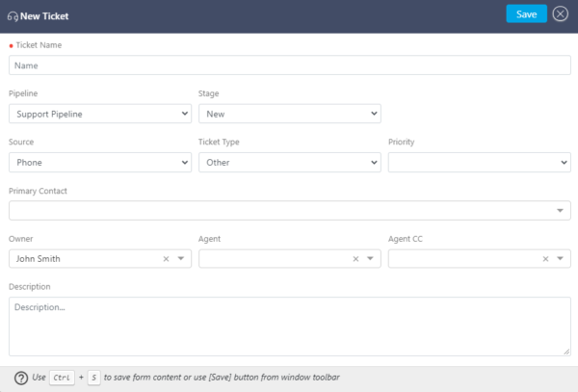This screenshot has height=392, width=578.
Task: Click the question mark help icon
Action: (21, 378)
